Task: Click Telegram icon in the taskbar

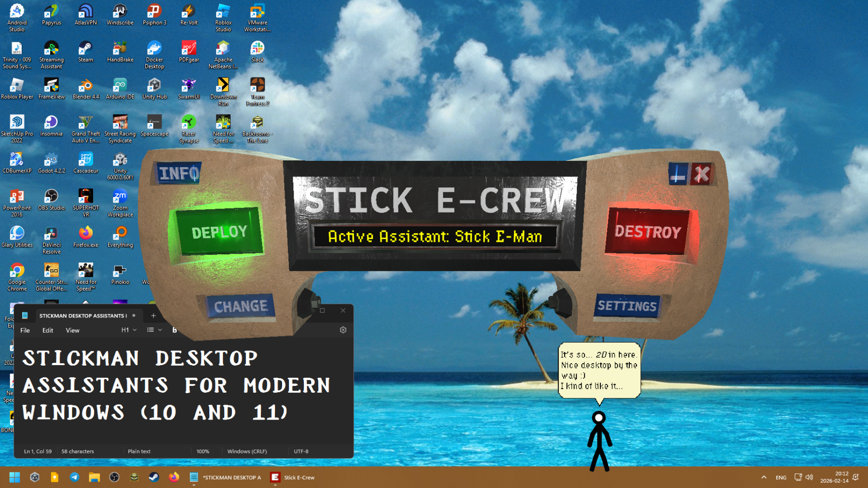Action: [74, 477]
